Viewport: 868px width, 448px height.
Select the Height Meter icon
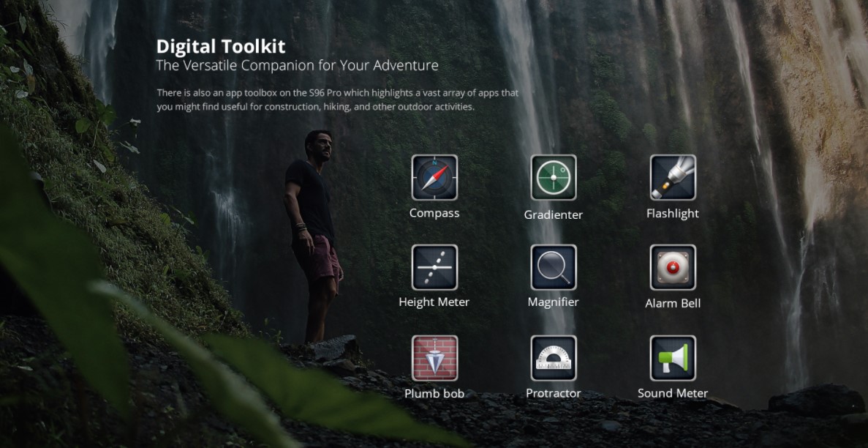[x=434, y=267]
